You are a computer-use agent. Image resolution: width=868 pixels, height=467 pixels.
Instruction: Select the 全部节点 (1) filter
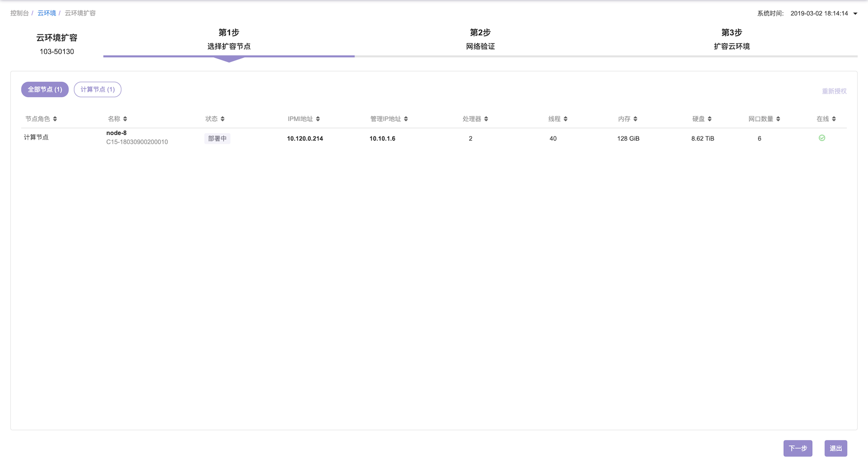click(45, 89)
